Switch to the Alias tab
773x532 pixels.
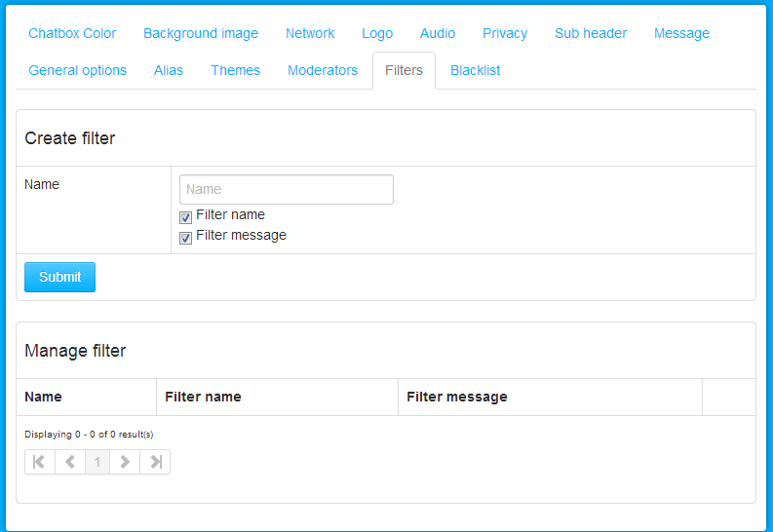pyautogui.click(x=168, y=70)
